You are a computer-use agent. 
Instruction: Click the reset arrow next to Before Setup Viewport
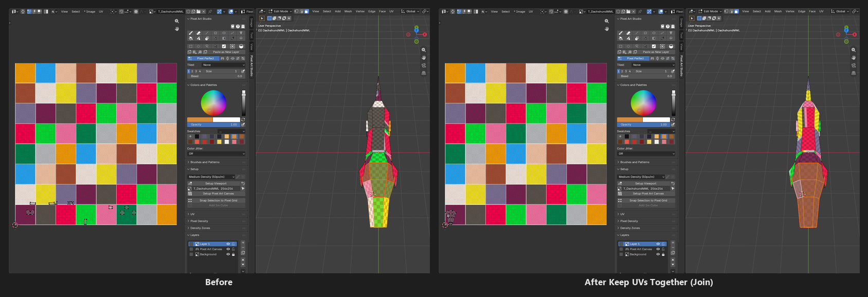point(243,183)
